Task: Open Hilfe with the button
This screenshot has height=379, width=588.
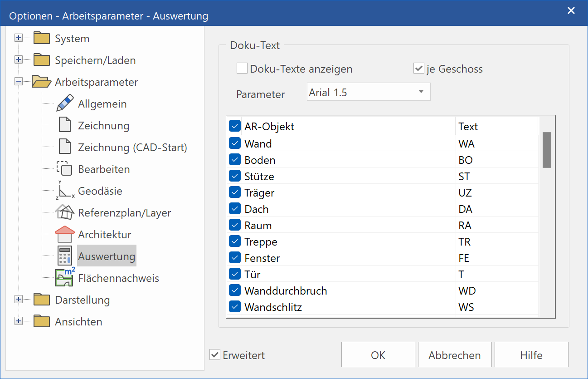Action: coord(531,354)
